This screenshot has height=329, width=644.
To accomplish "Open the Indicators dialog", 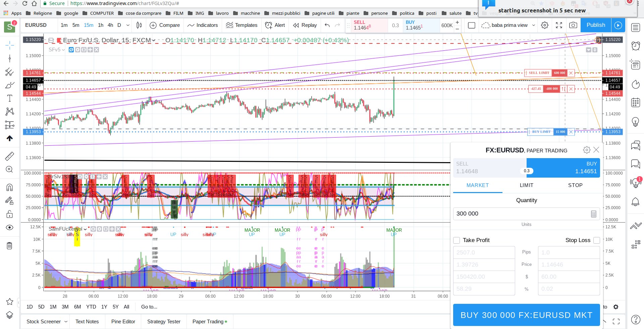I will 203,25.
